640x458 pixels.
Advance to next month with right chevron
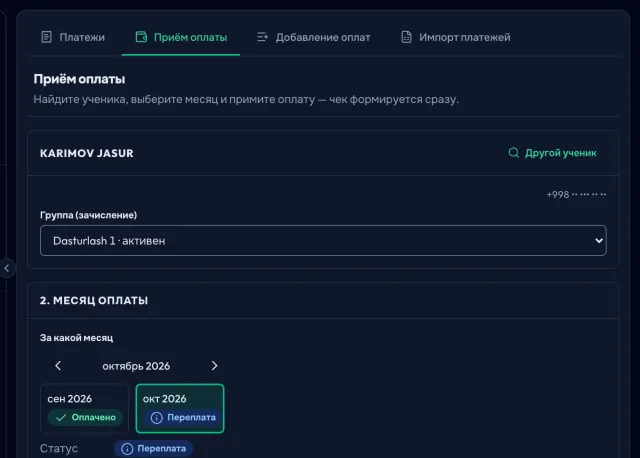(x=214, y=366)
